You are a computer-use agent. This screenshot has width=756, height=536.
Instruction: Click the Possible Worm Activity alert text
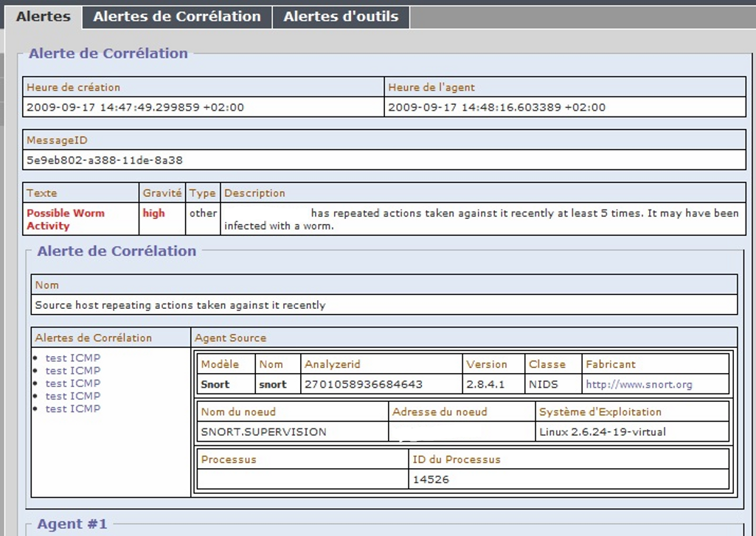(x=66, y=220)
